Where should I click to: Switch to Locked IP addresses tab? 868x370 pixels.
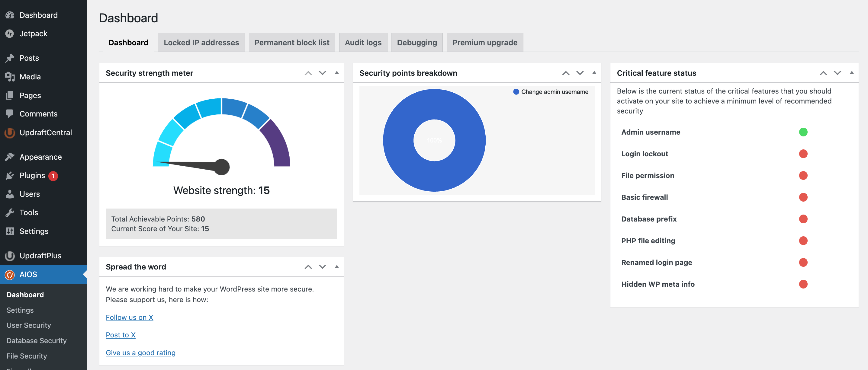click(201, 43)
